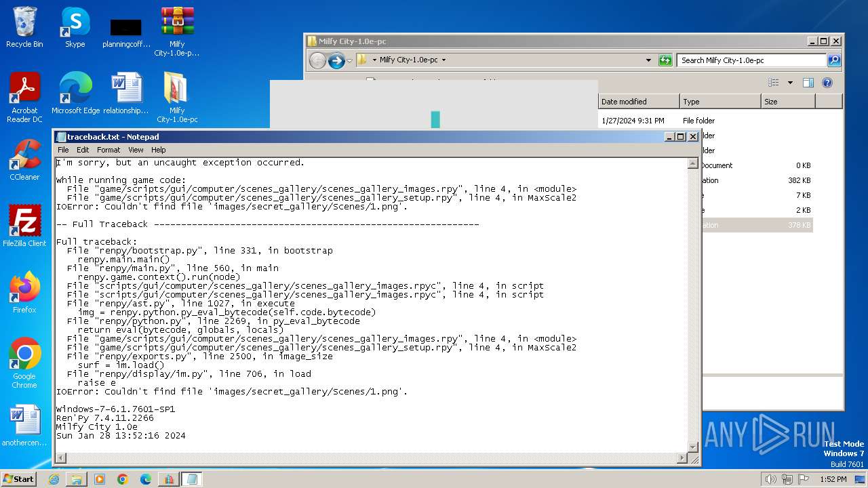Launch Microsoft Edge desktop shortcut

[75, 94]
